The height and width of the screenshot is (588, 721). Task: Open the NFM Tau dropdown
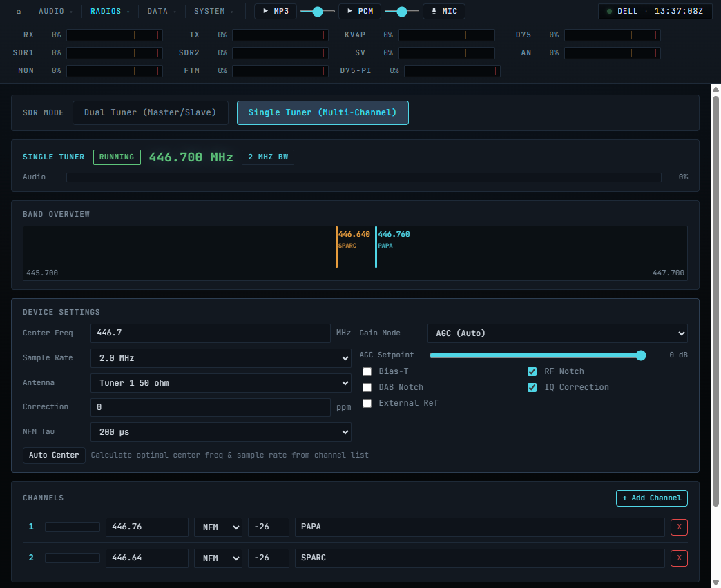(221, 432)
